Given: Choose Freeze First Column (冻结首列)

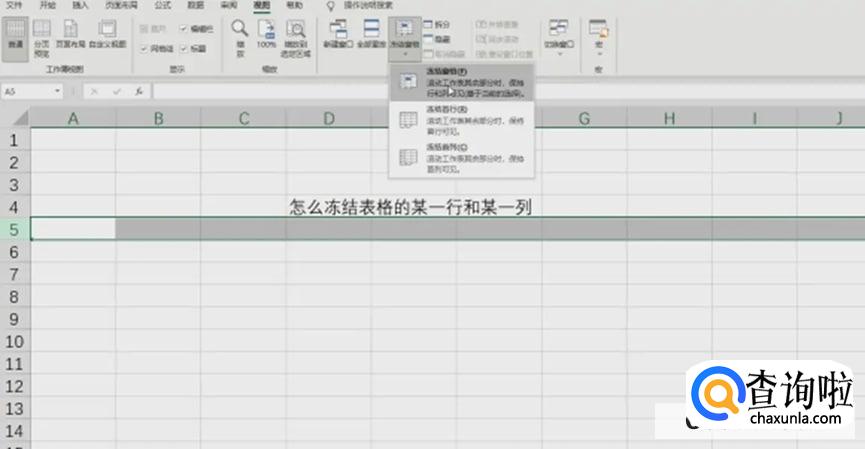Looking at the screenshot, I should (462, 158).
